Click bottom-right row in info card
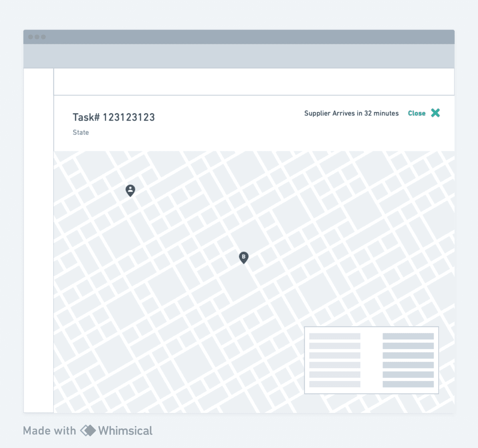478x448 pixels. [408, 384]
